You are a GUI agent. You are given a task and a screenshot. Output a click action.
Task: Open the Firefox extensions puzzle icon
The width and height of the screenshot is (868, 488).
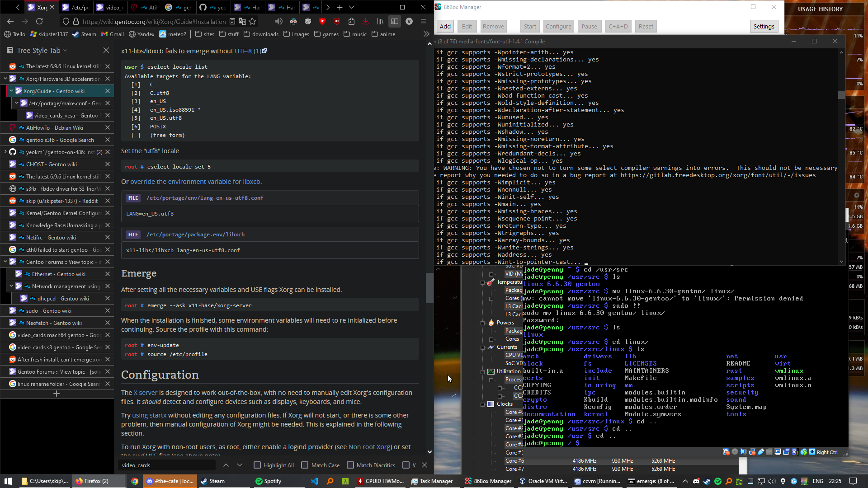(x=351, y=21)
